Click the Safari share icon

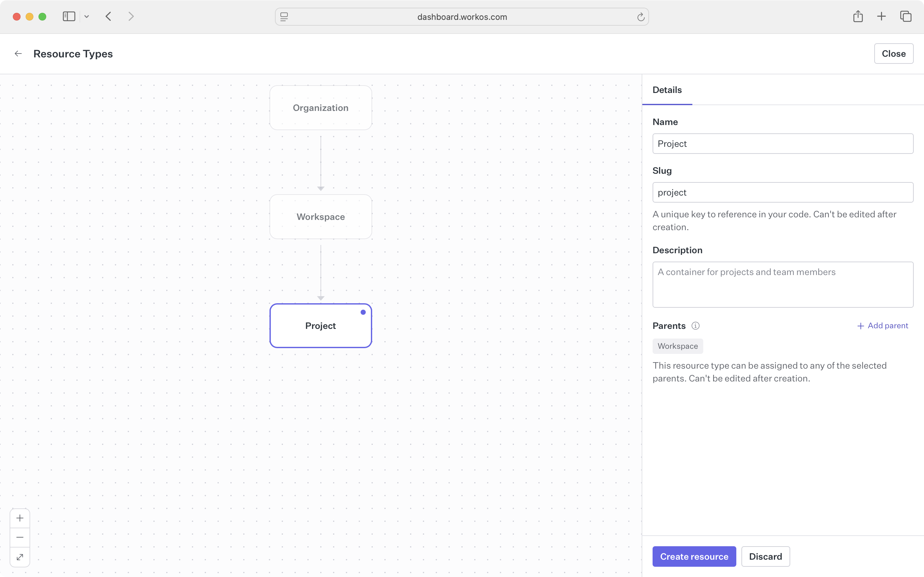coord(858,16)
